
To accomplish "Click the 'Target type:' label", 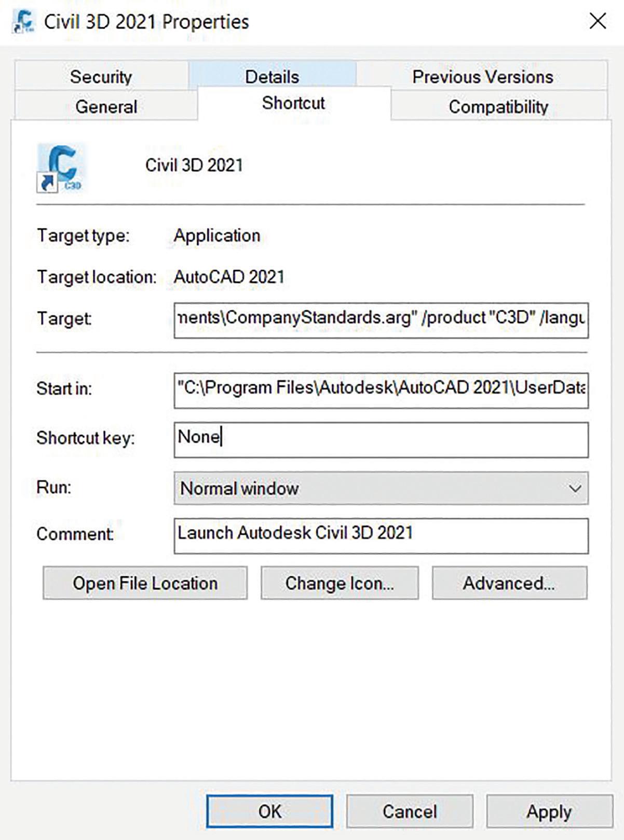I will click(83, 236).
